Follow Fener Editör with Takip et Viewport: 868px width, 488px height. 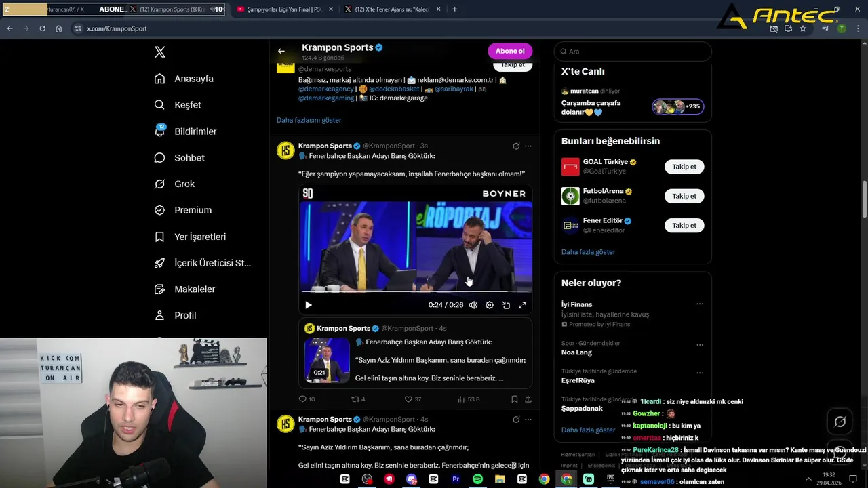pos(684,225)
